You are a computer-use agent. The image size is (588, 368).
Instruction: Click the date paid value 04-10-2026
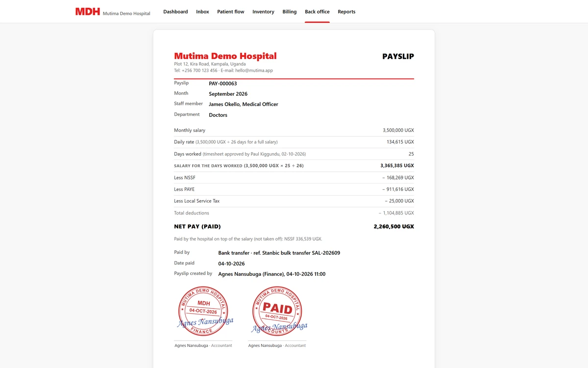231,264
